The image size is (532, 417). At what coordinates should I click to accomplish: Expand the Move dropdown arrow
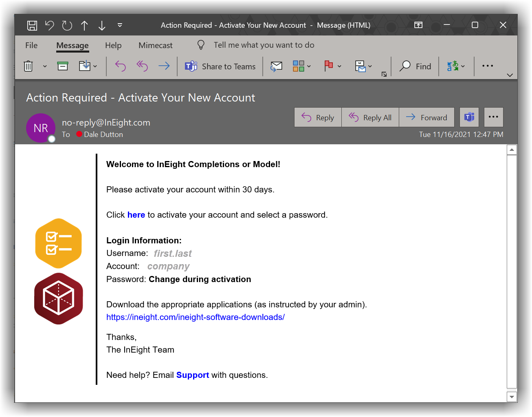tap(95, 66)
